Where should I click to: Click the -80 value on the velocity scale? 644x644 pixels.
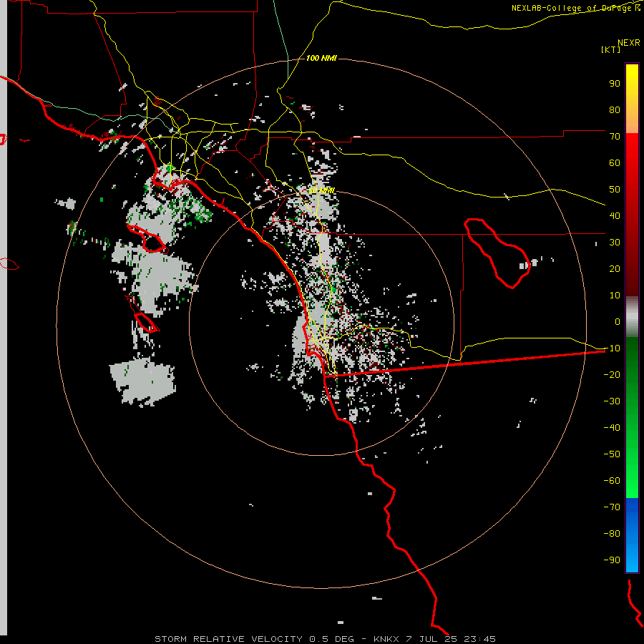tap(612, 534)
